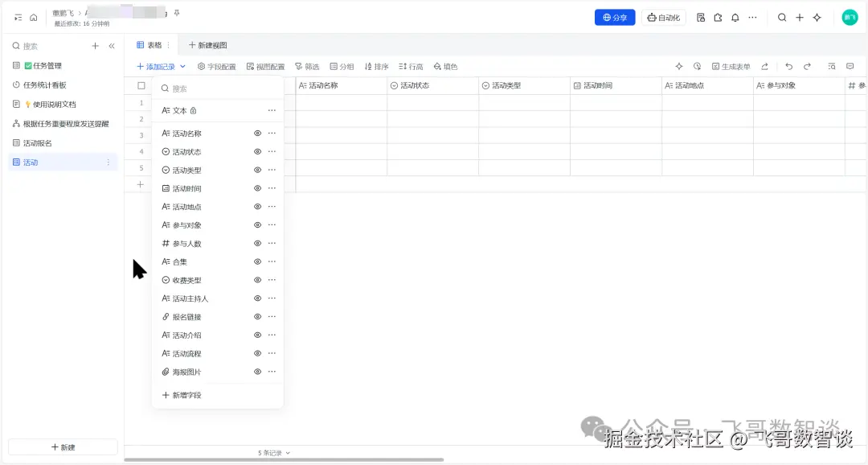Open more options for 海报图片 field
The width and height of the screenshot is (868, 465).
(x=272, y=372)
